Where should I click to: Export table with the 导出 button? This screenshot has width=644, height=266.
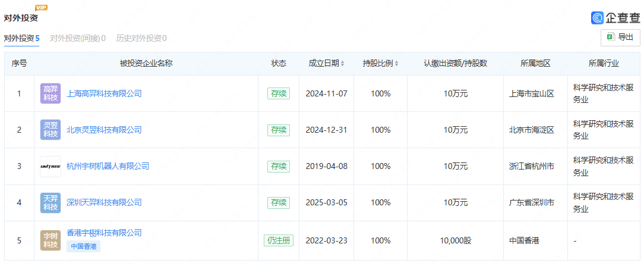620,37
